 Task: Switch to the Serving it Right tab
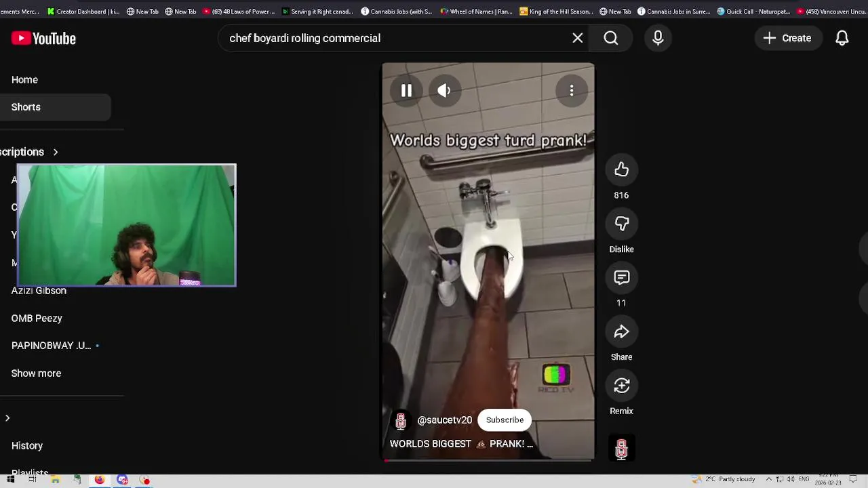[317, 12]
